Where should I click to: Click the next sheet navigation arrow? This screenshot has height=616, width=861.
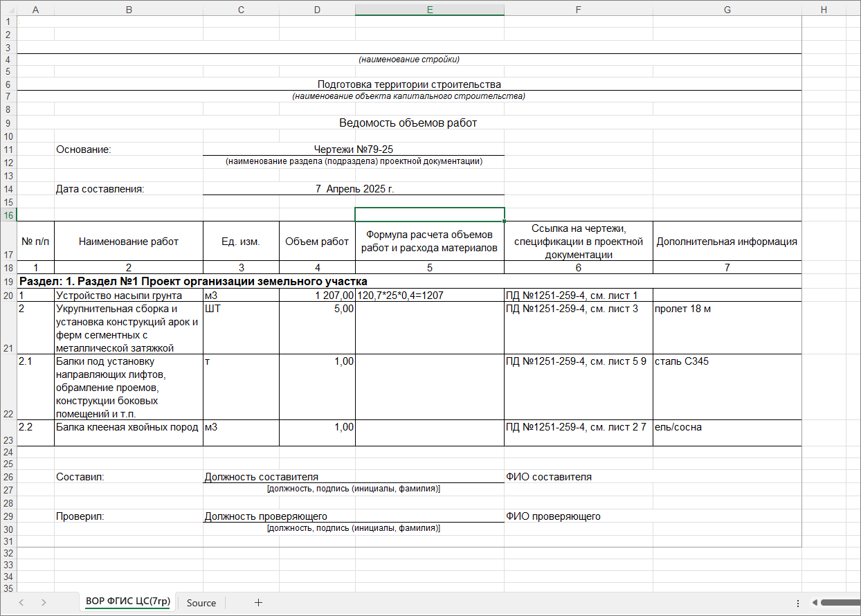(x=44, y=603)
